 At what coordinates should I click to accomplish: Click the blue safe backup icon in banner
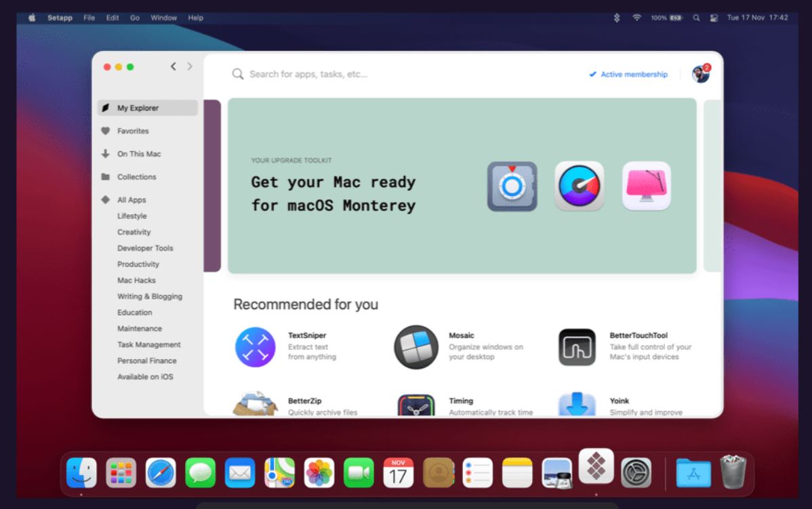pyautogui.click(x=512, y=186)
